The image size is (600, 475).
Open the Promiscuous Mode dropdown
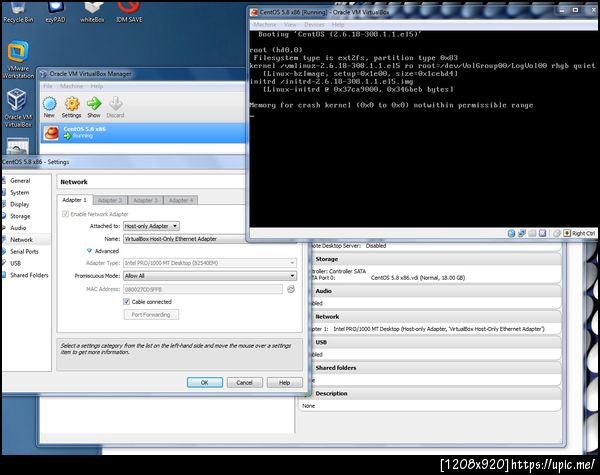pyautogui.click(x=210, y=276)
